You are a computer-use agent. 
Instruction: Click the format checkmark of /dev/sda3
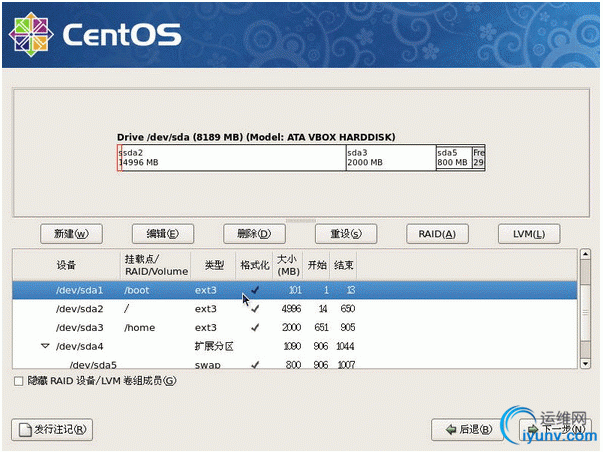(255, 327)
